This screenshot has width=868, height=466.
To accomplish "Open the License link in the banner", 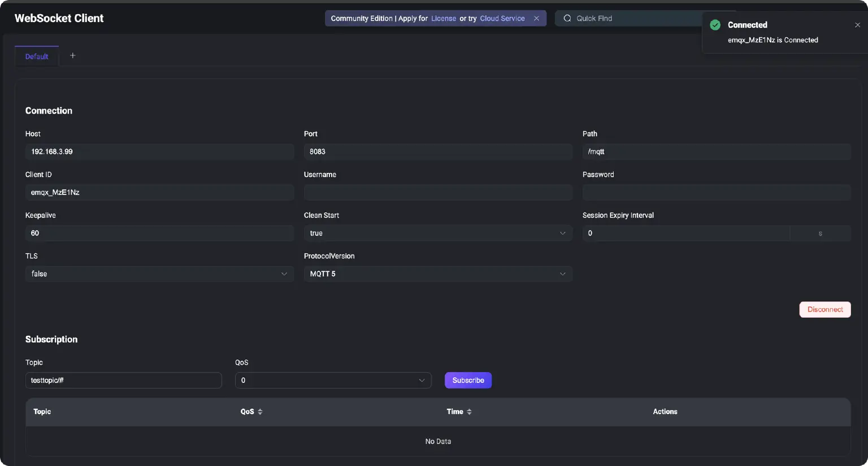I will pyautogui.click(x=443, y=19).
